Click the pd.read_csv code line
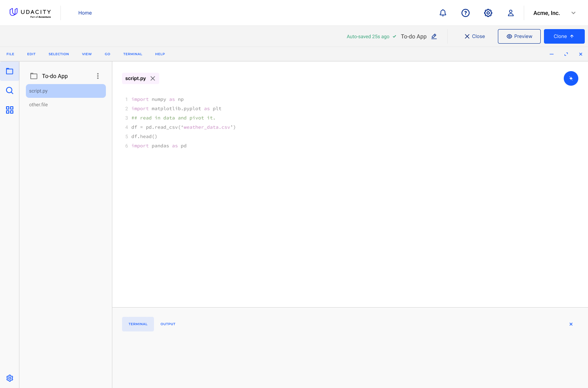The image size is (588, 388). point(183,127)
